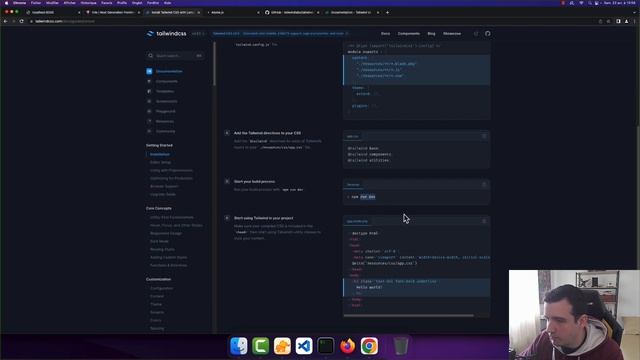Open the version dropdown beside logo
This screenshot has height=360, width=640.
(198, 33)
